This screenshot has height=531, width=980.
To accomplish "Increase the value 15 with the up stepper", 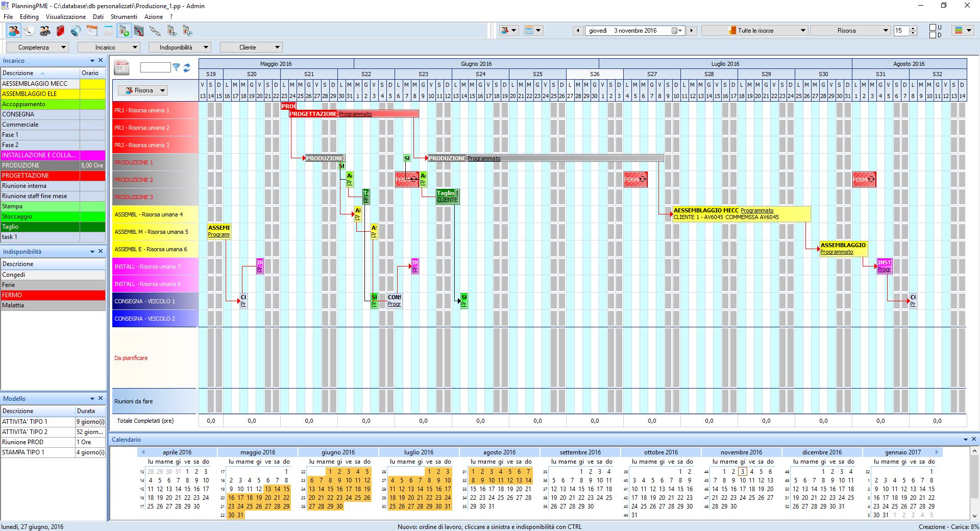I will (913, 28).
